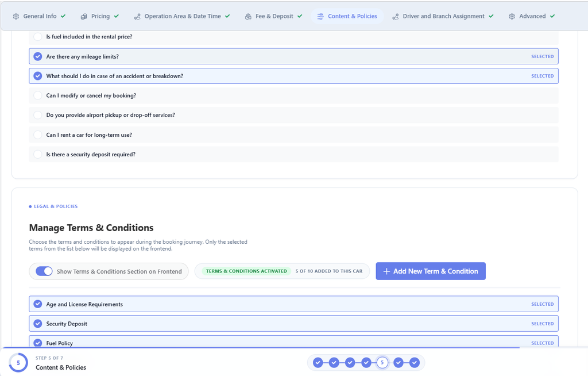Click the Terms & Conditions Activated badge

[x=246, y=271]
